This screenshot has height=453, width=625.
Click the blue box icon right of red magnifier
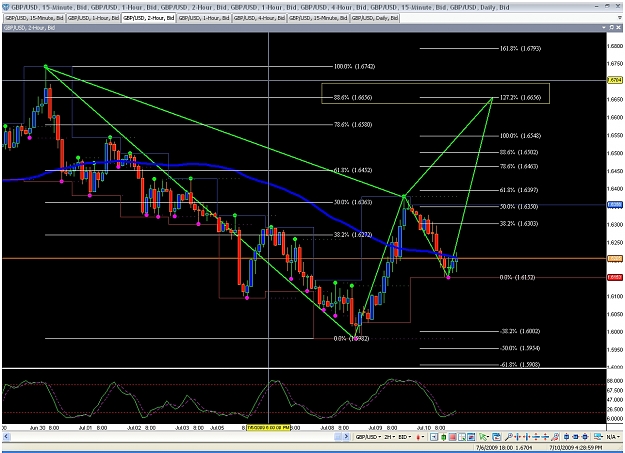[x=566, y=437]
